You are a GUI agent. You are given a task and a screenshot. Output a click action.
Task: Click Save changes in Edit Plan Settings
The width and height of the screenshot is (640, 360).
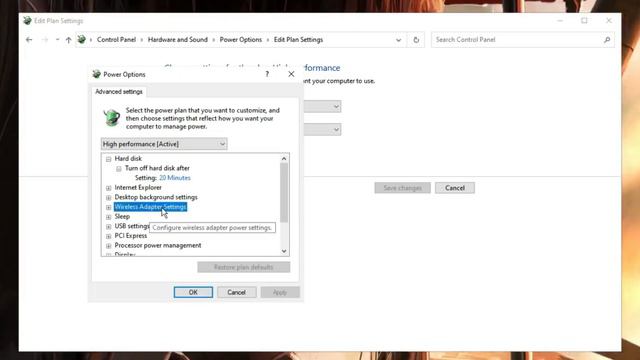402,188
